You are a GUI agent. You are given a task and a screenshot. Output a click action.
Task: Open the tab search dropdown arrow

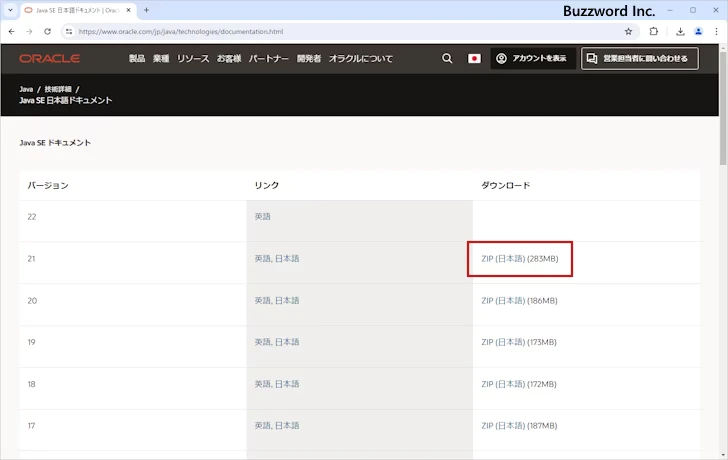click(10, 10)
